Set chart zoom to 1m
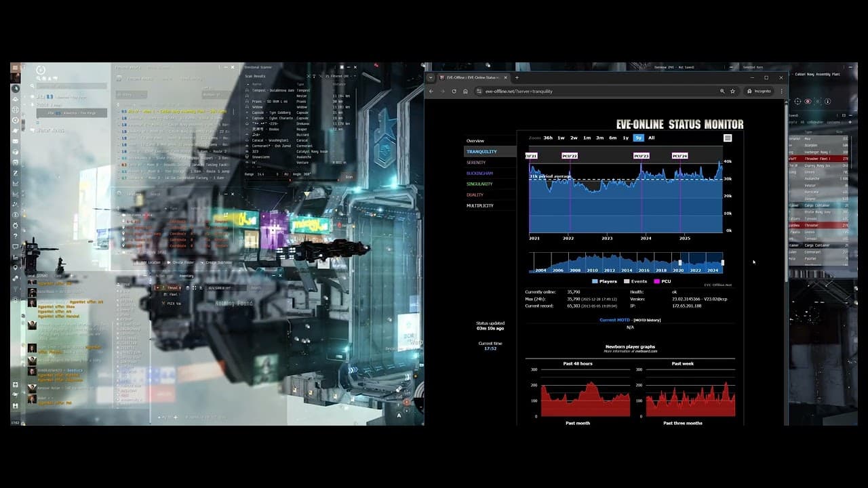The image size is (868, 488). (x=587, y=138)
